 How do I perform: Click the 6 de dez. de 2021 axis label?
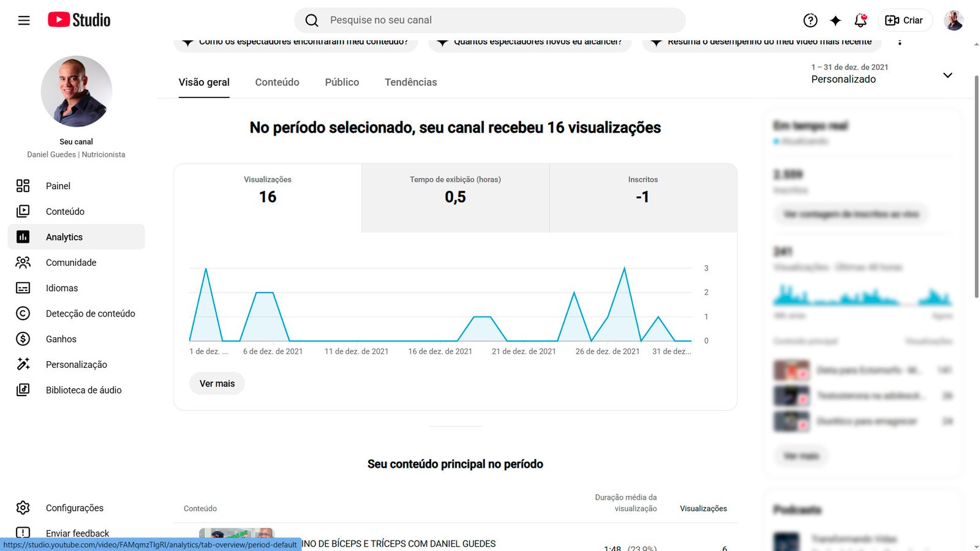[x=273, y=351]
